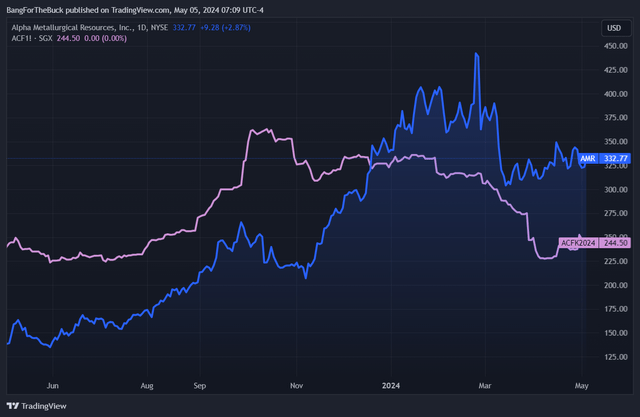Click the ACF1! change value 0.00 (0.00%)

pos(105,38)
